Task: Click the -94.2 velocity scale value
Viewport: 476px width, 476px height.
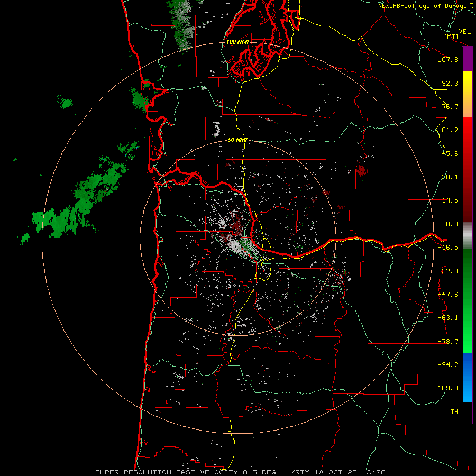Action: point(448,365)
